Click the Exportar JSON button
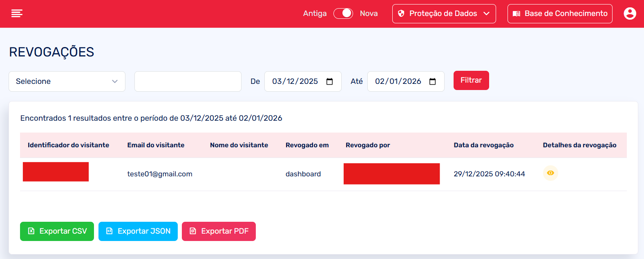Viewport: 644px width, 259px height. click(138, 231)
